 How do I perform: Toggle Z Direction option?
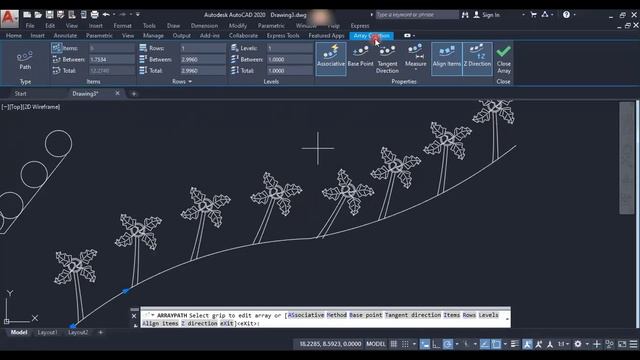[x=477, y=58]
